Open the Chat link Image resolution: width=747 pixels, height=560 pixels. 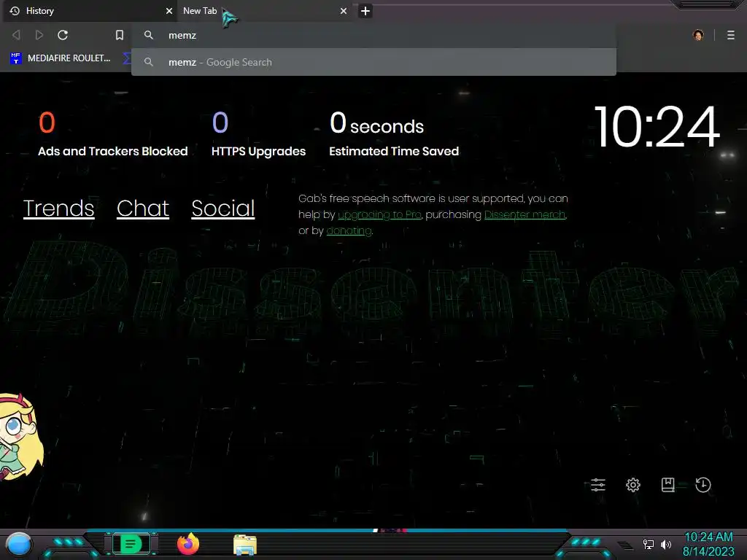click(x=143, y=208)
